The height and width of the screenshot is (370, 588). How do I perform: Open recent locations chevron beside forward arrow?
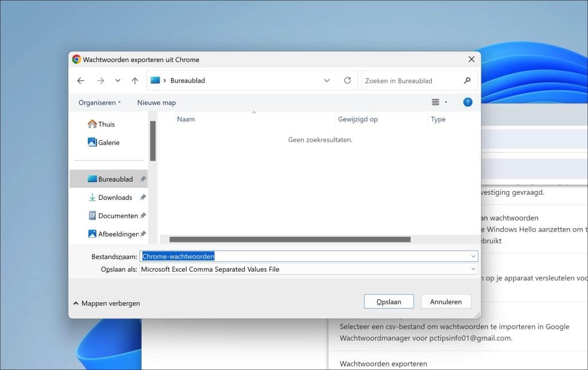tap(118, 80)
